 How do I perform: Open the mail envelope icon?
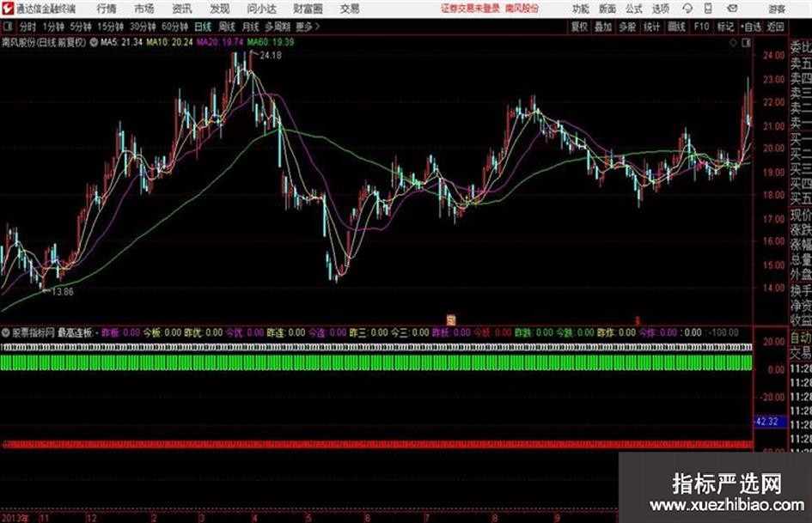732,9
